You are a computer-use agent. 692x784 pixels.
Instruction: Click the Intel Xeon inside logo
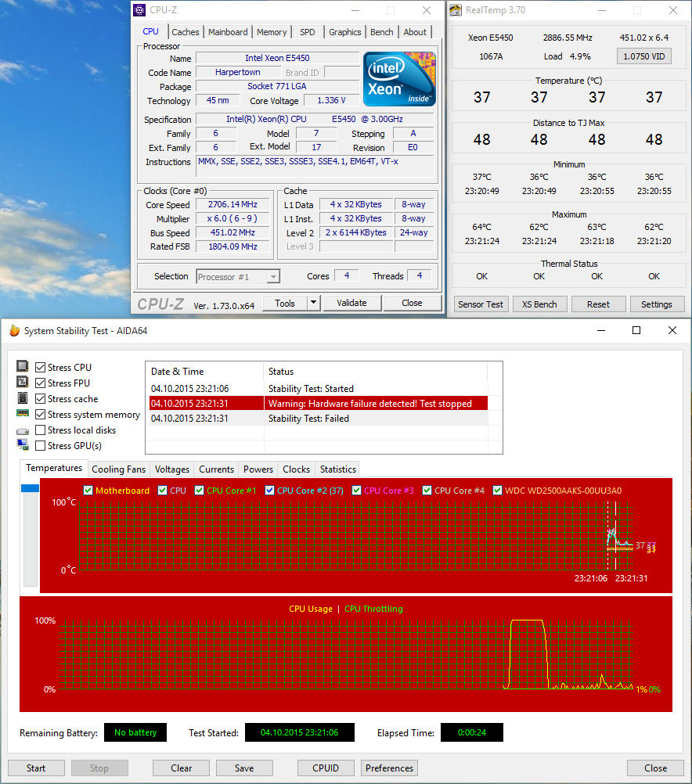click(x=399, y=79)
